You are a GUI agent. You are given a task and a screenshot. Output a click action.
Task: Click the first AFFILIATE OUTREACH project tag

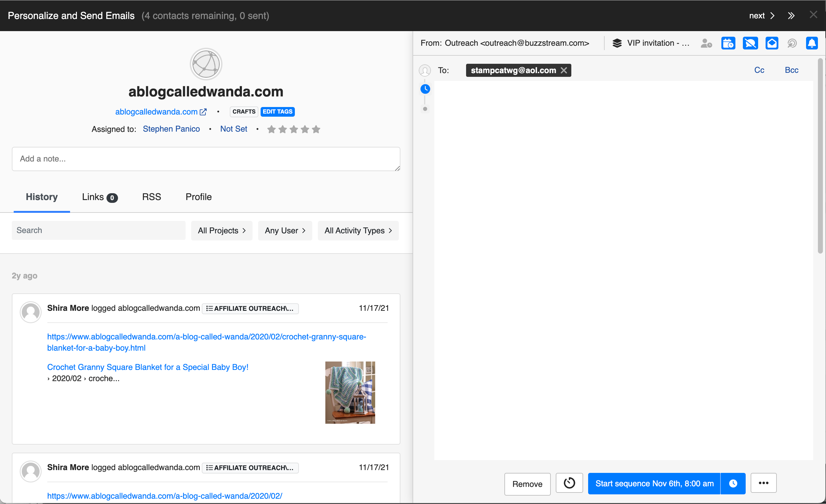(250, 308)
